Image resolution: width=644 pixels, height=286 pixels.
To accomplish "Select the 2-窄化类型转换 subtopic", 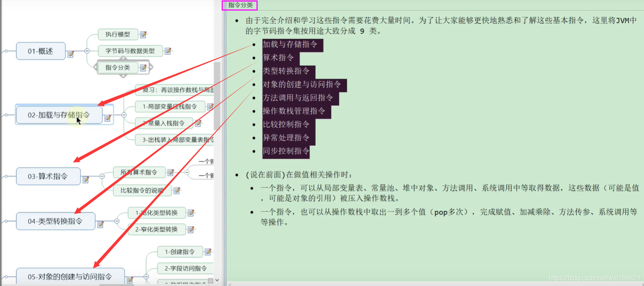I will [156, 230].
